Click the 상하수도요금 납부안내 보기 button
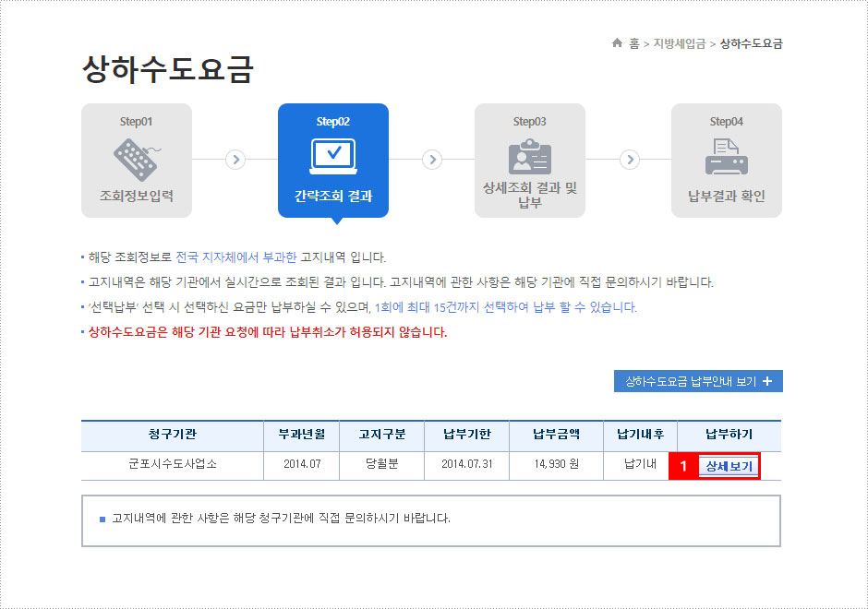Screen dimensions: 868x609 click(698, 380)
